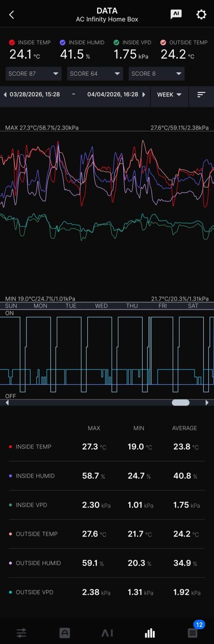Open the controls sliders tab icon
This screenshot has height=644, width=214.
[21, 633]
